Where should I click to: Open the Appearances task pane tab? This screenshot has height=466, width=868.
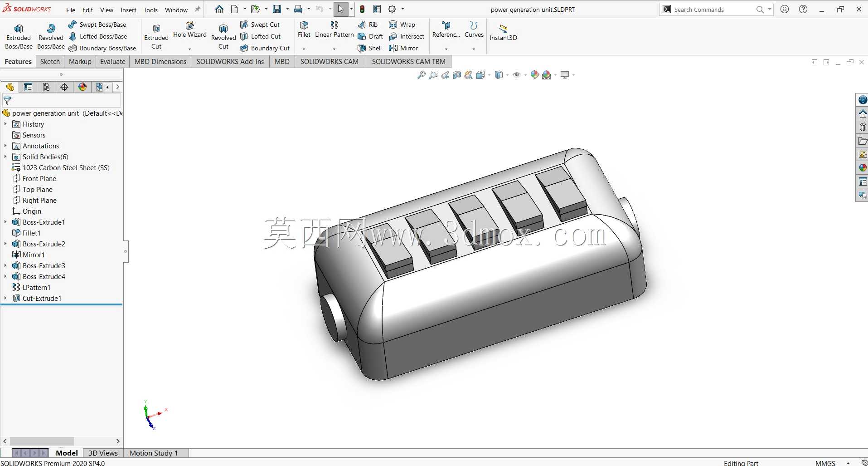click(x=863, y=168)
